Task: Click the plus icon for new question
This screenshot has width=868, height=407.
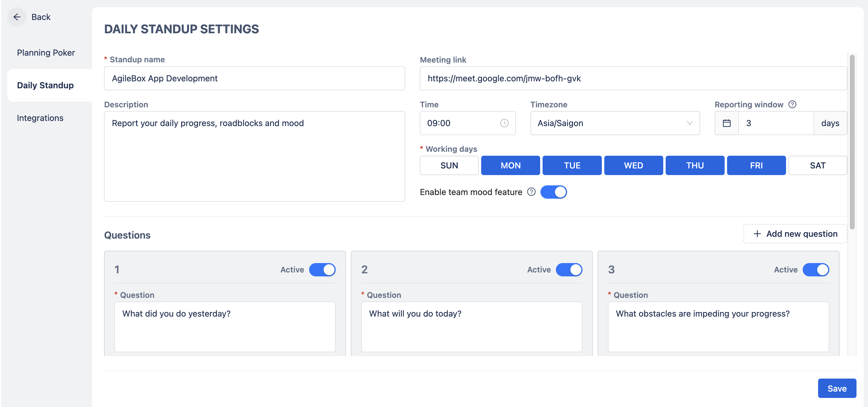Action: (757, 233)
